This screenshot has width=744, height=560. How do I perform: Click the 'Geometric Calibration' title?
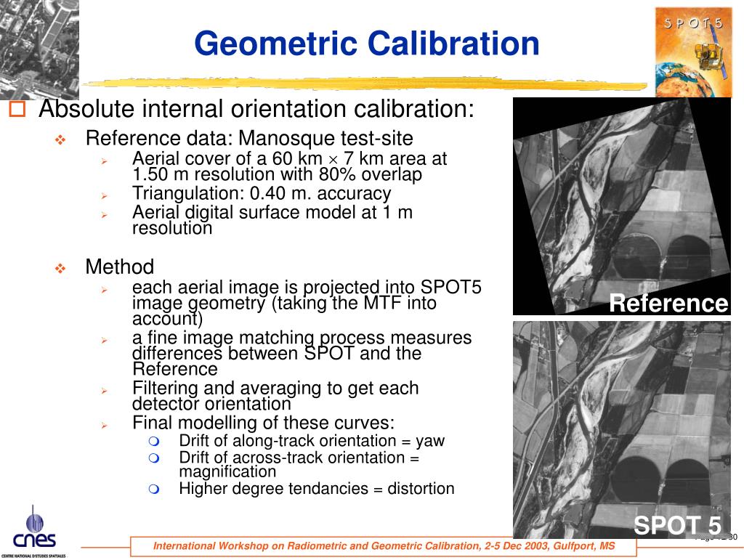coord(367,43)
